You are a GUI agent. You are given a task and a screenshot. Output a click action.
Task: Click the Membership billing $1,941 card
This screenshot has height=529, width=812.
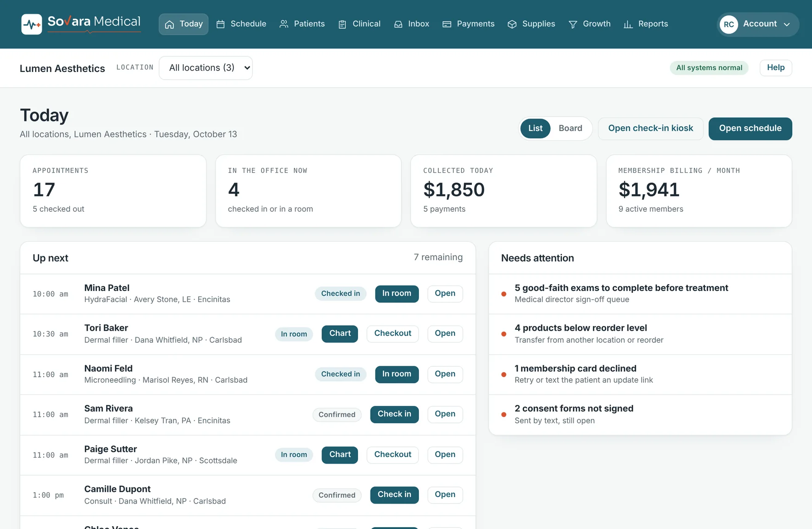(x=699, y=191)
